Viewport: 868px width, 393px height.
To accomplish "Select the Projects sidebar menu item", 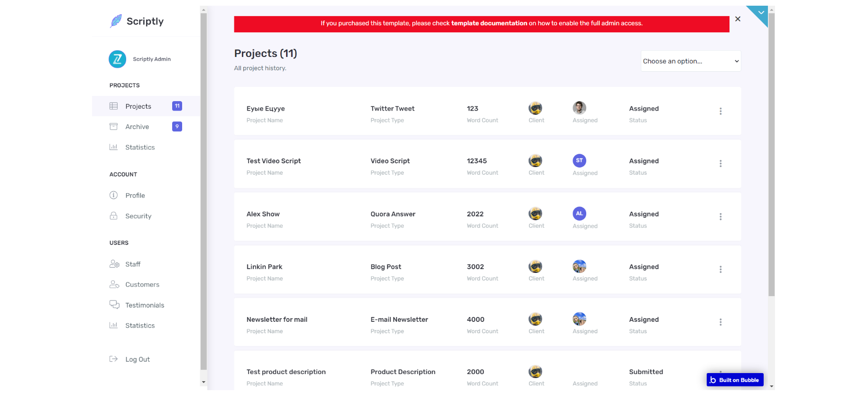I will (138, 106).
